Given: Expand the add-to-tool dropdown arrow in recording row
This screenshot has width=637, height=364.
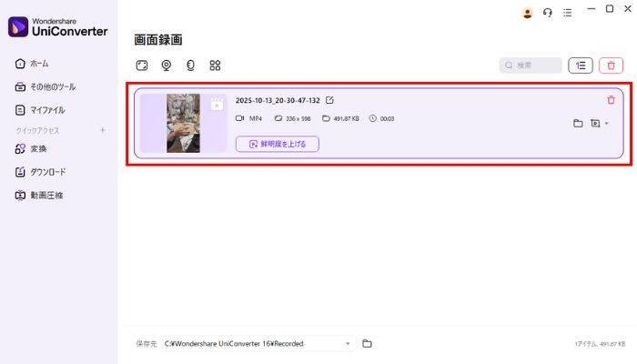Looking at the screenshot, I should [x=607, y=123].
